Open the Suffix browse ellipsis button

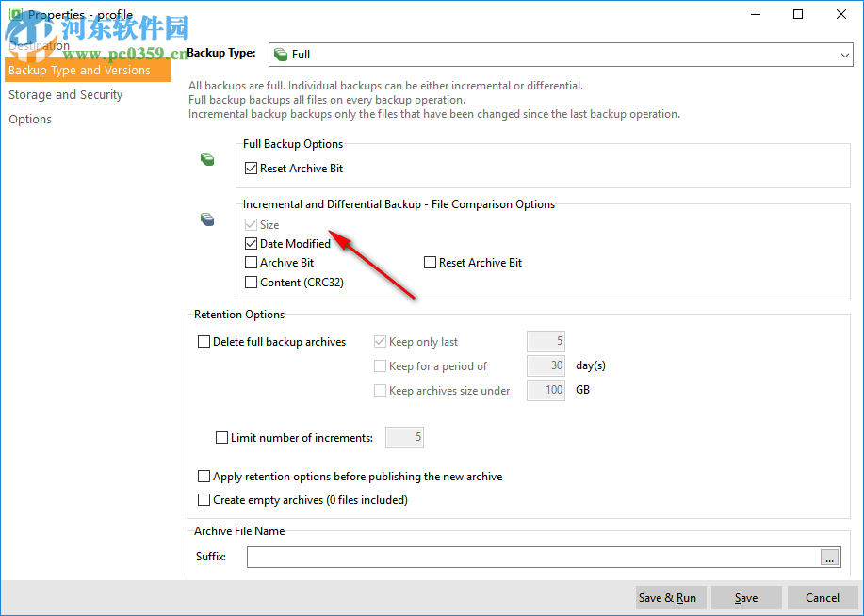[x=829, y=557]
